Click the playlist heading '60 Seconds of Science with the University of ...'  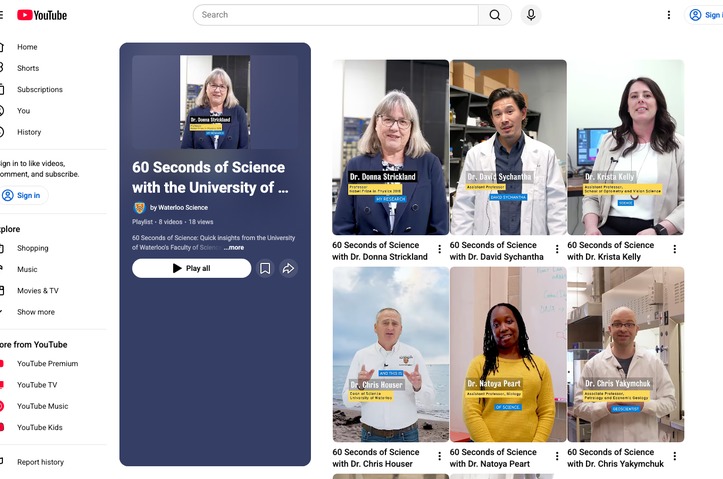(x=210, y=177)
